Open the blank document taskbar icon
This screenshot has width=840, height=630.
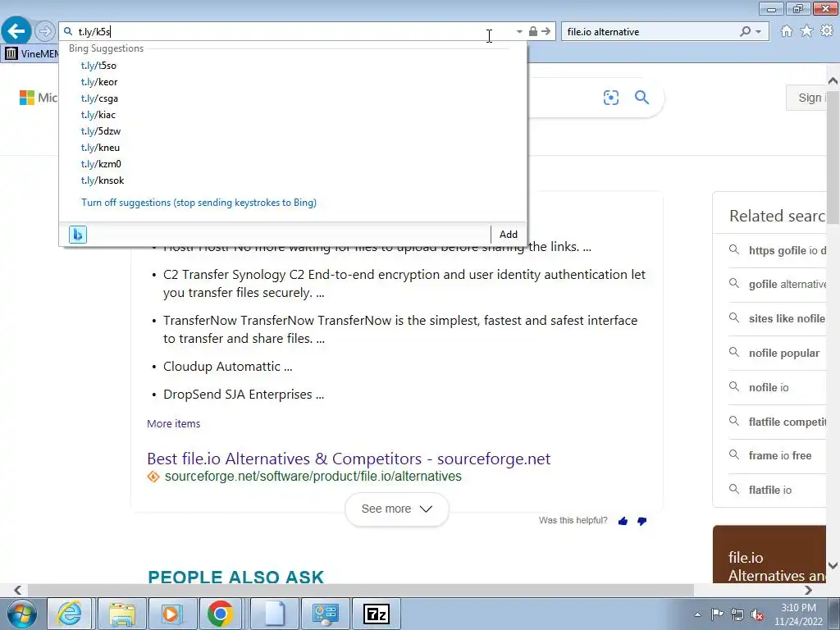pos(274,614)
